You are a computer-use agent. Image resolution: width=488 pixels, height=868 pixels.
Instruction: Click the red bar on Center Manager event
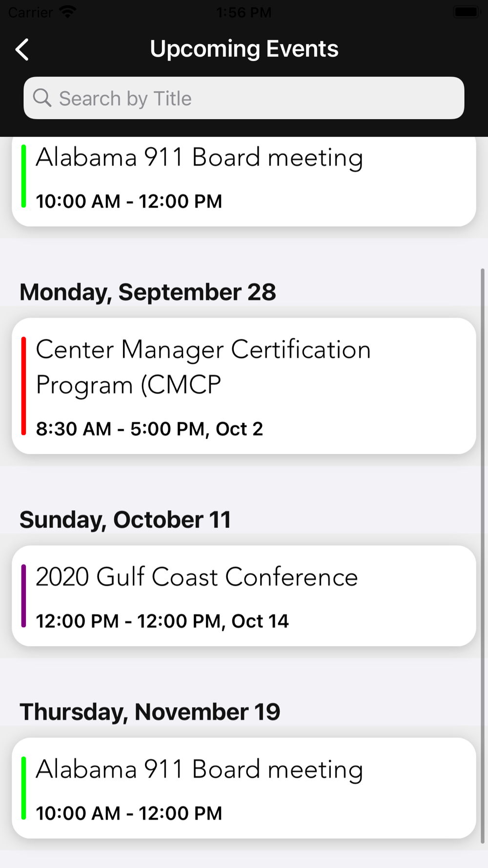(x=23, y=386)
